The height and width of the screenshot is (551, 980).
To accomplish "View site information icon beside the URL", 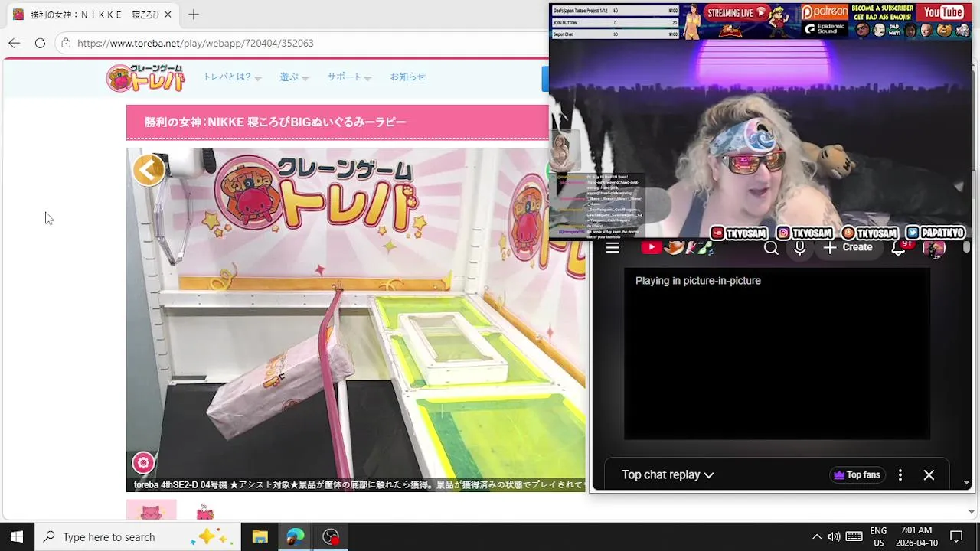I will [66, 43].
